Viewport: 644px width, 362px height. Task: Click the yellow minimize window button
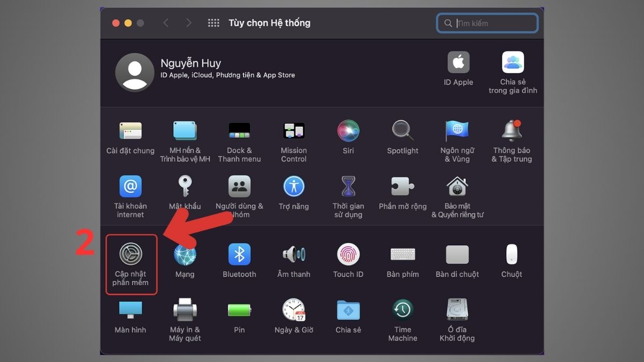pyautogui.click(x=128, y=23)
